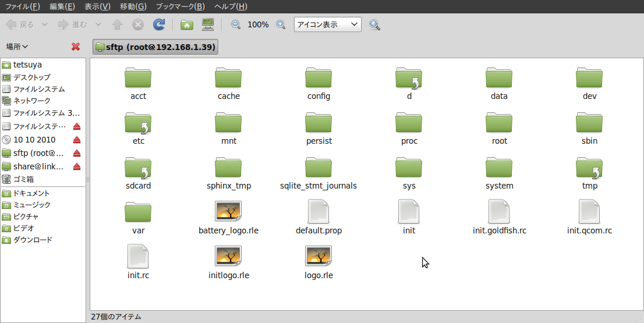Viewport: 644px width, 323px height.
Task: Select the sqlite_stmt_journals folder
Action: tap(319, 168)
